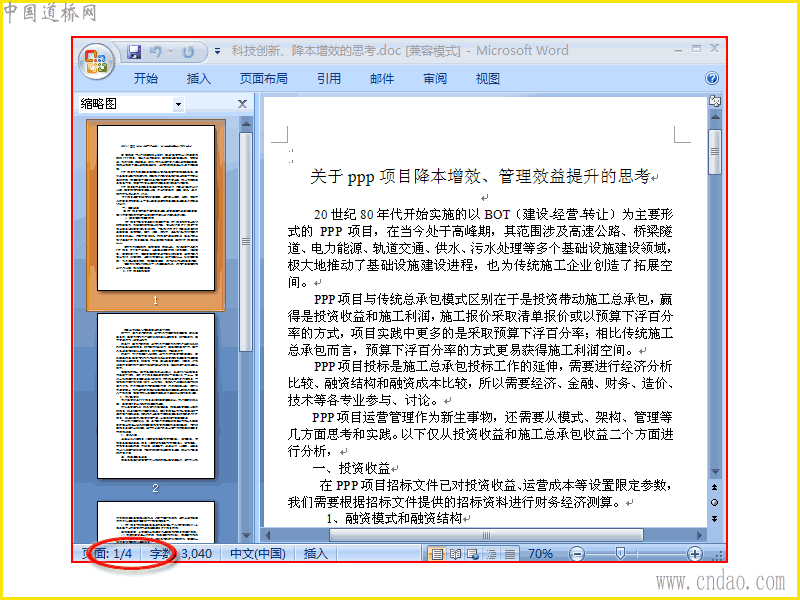Open the 开始 ribbon tab
This screenshot has height=600, width=800.
coord(146,79)
